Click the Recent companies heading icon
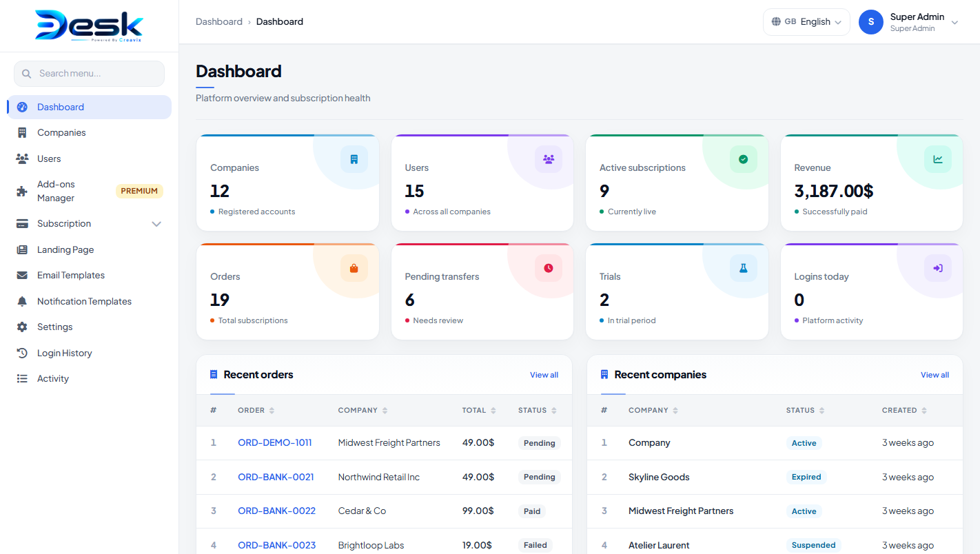 [604, 374]
